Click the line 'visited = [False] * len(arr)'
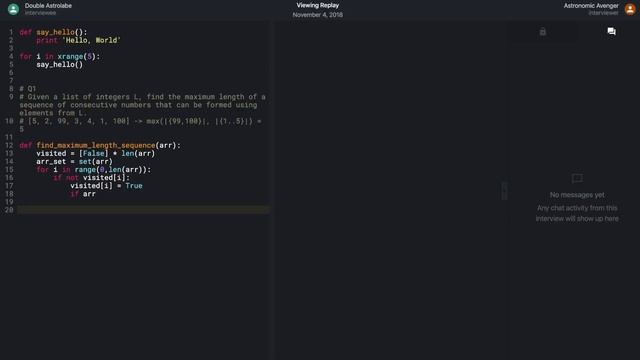This screenshot has height=360, width=640. point(96,153)
